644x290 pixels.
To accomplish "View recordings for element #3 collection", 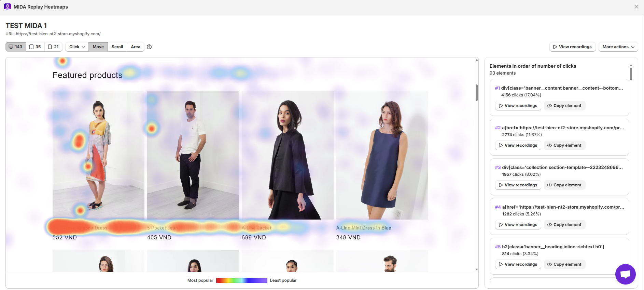I will coord(518,185).
